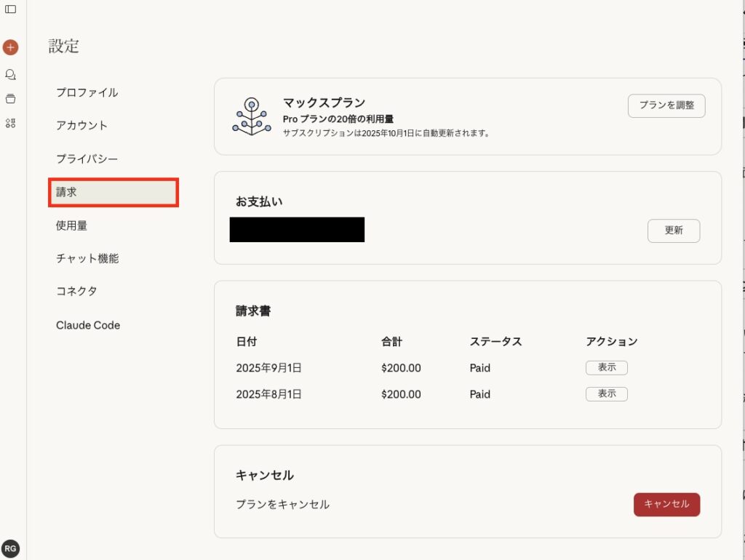This screenshot has height=560, width=745.
Task: Start a new chat with the orange plus icon
Action: click(10, 47)
